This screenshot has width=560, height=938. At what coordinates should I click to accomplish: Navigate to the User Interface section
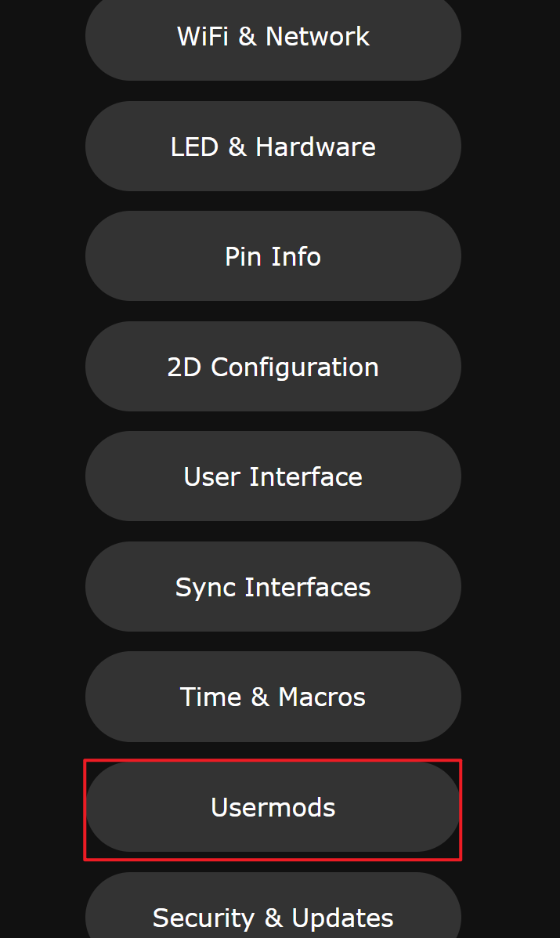tap(273, 476)
